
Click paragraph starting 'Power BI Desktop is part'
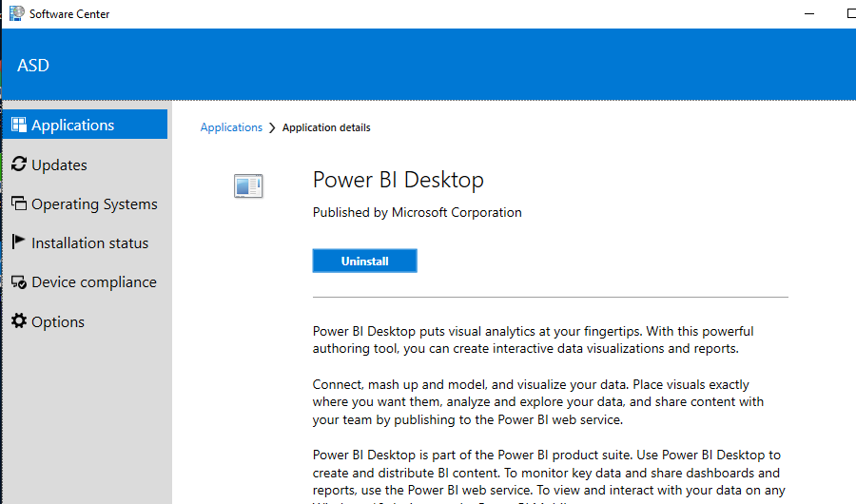point(549,475)
